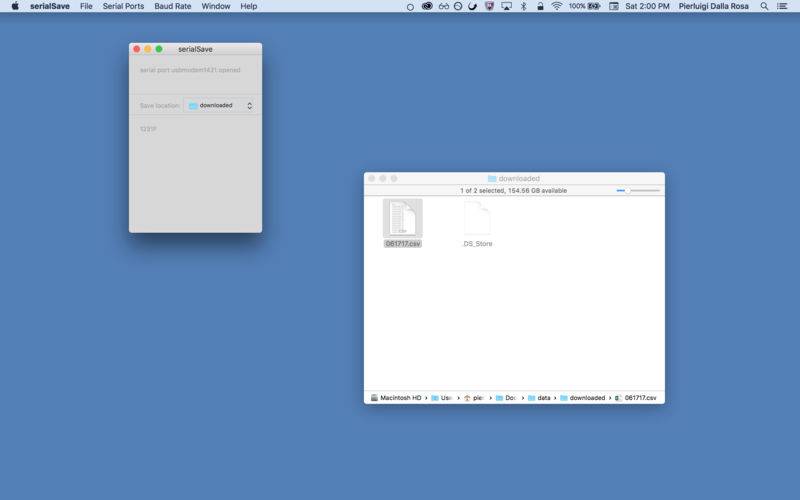Viewport: 800px width, 500px height.
Task: Click the date and time display
Action: pyautogui.click(x=647, y=6)
